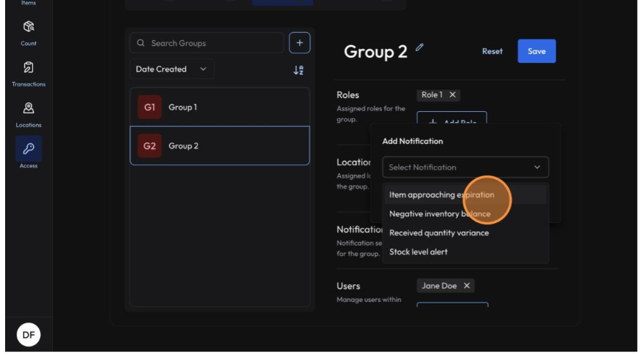Choose Received quantity variance option
The width and height of the screenshot is (644, 356).
click(465, 233)
